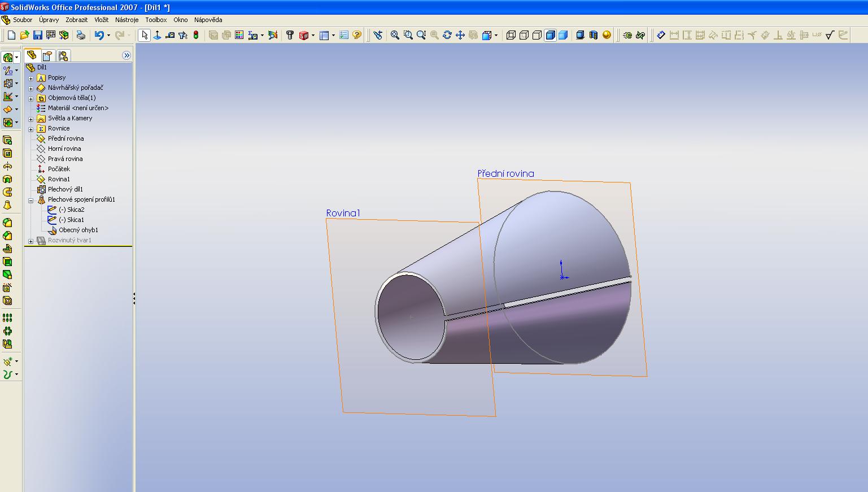Open the Vložit menu
The width and height of the screenshot is (868, 492).
pos(101,20)
